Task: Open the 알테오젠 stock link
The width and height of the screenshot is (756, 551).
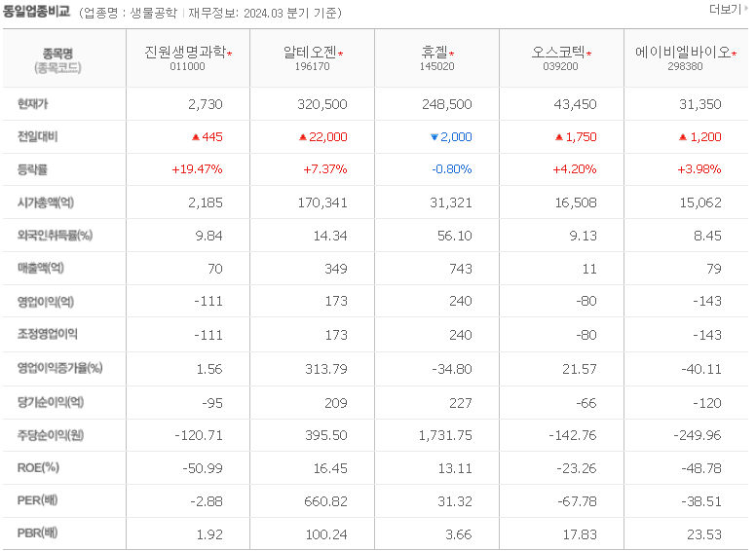Action: tap(310, 52)
